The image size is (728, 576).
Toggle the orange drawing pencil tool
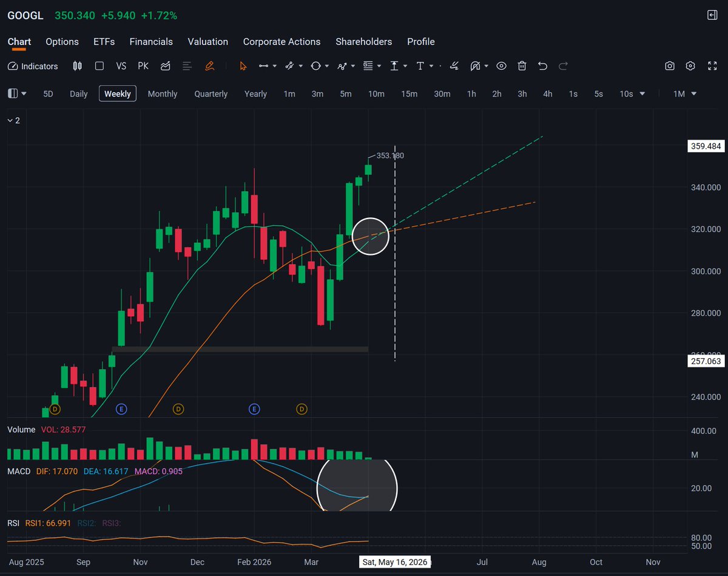click(x=209, y=66)
